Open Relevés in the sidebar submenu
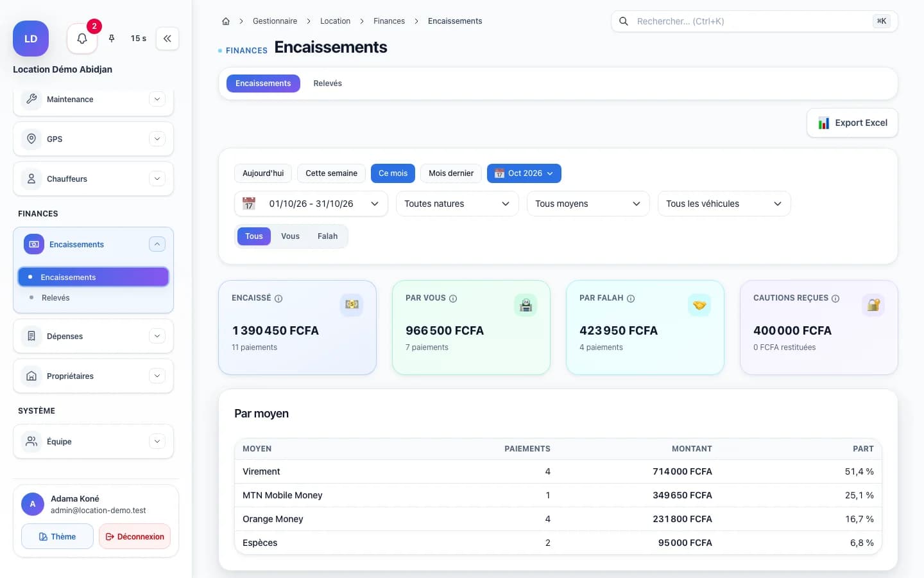The width and height of the screenshot is (924, 578). [x=94, y=298]
